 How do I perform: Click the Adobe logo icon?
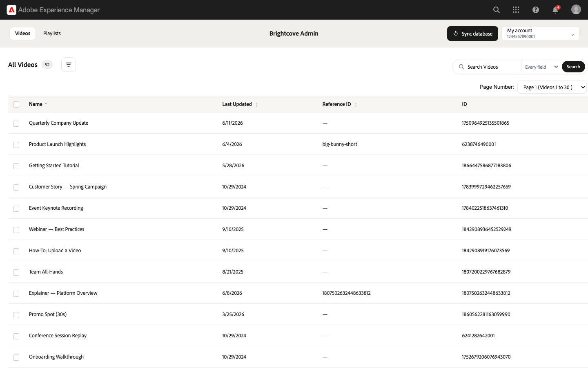(11, 10)
